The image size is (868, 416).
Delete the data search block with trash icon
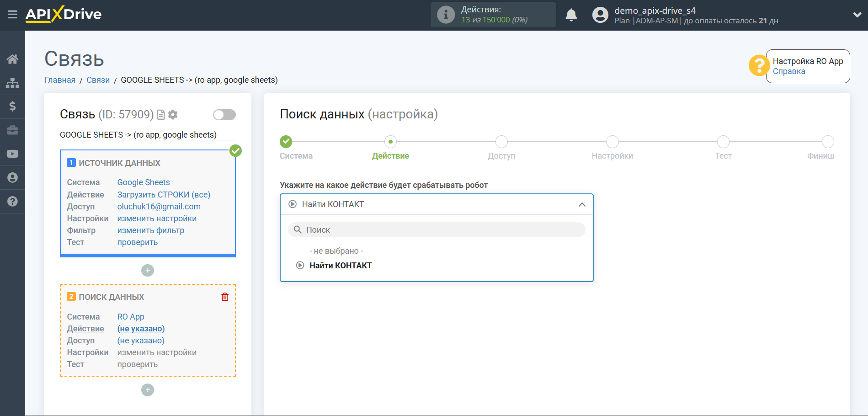click(225, 297)
